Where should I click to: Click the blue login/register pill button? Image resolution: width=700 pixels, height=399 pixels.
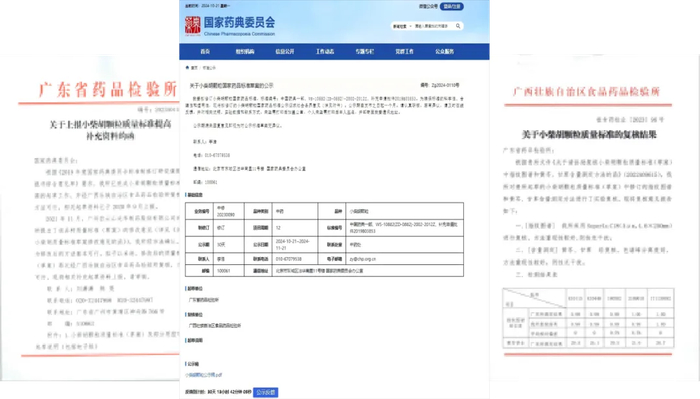452,6
